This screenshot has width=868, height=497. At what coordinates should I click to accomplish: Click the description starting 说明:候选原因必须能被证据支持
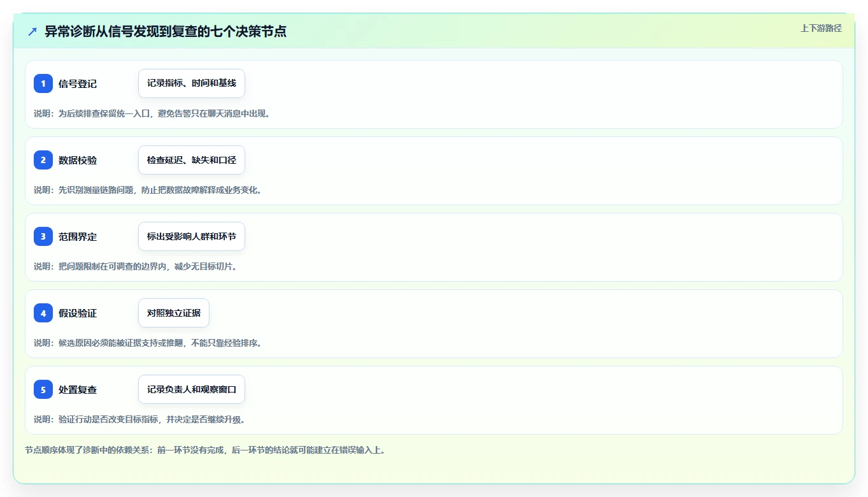point(148,343)
